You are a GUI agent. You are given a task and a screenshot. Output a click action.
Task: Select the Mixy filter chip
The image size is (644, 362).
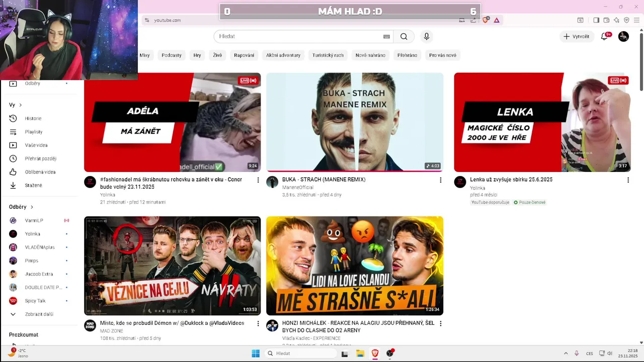click(x=144, y=55)
